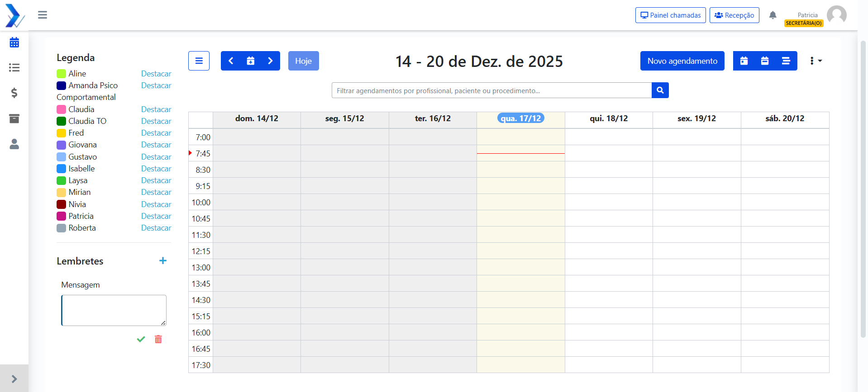Open the three-dots options dropdown
868x392 pixels.
click(816, 61)
